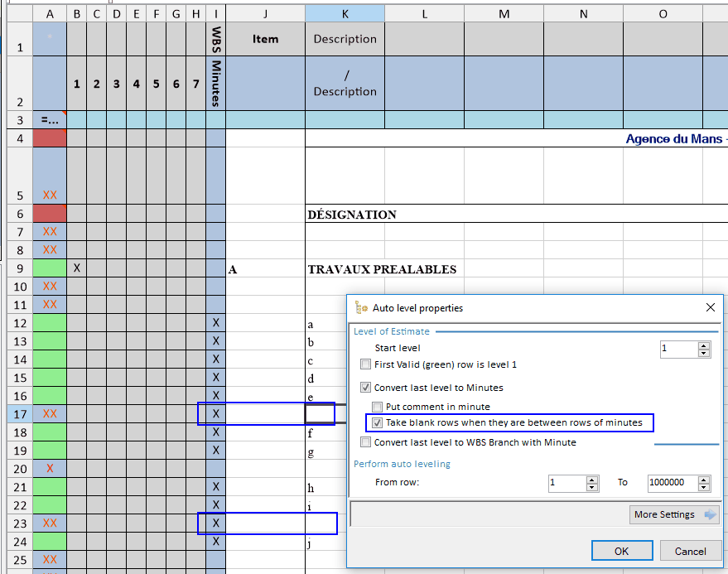Screen dimensions: 728x574
Task: Increment the 'From row' spinner value
Action: pos(591,478)
